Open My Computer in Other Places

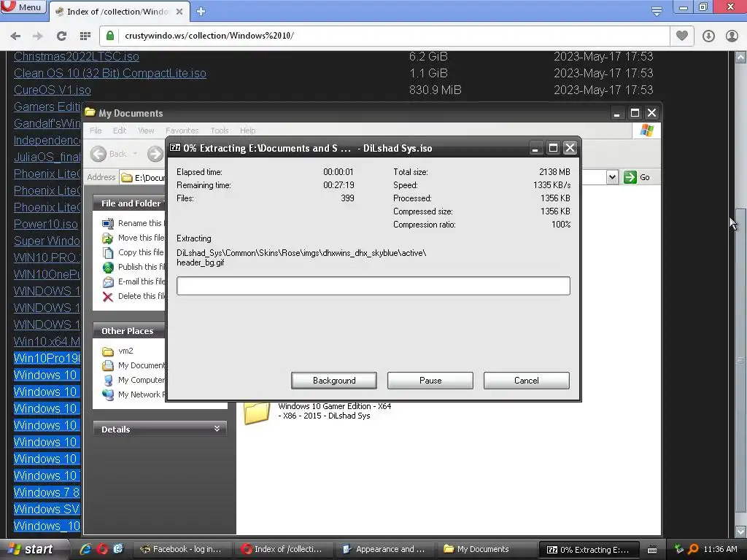pos(133,380)
